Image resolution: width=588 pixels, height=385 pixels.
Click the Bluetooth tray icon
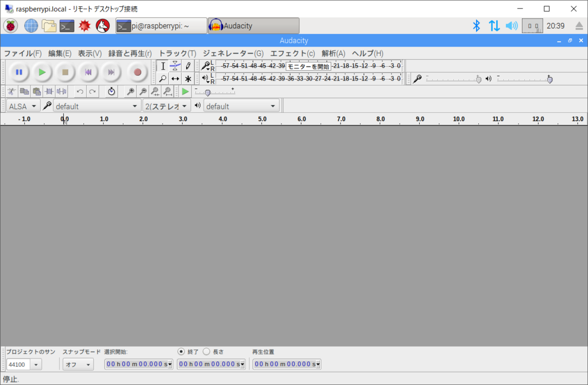(476, 26)
